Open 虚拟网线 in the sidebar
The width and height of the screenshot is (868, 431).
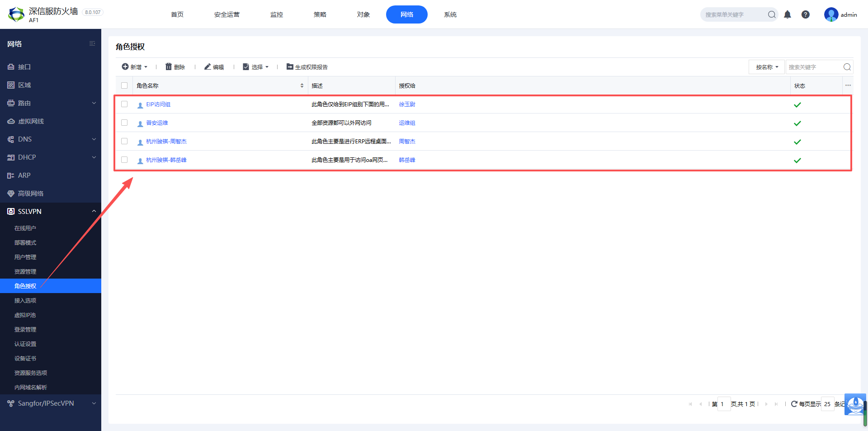point(51,121)
